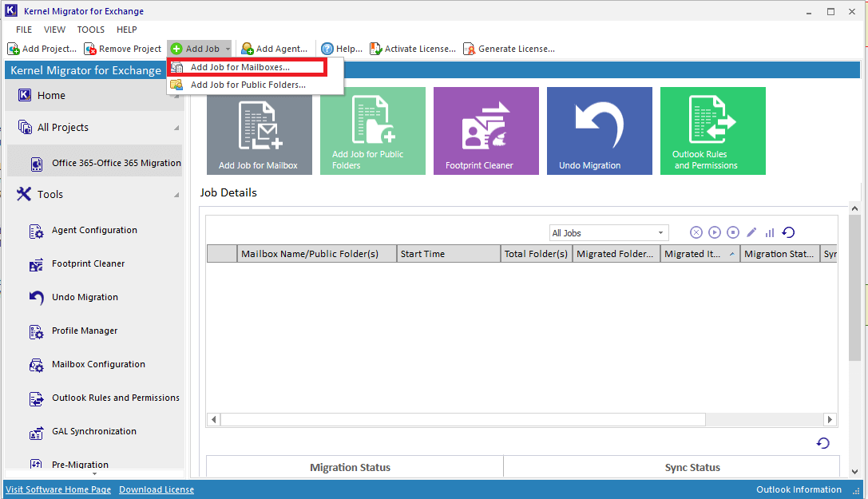Click the Migration Stat... column header

(x=780, y=253)
